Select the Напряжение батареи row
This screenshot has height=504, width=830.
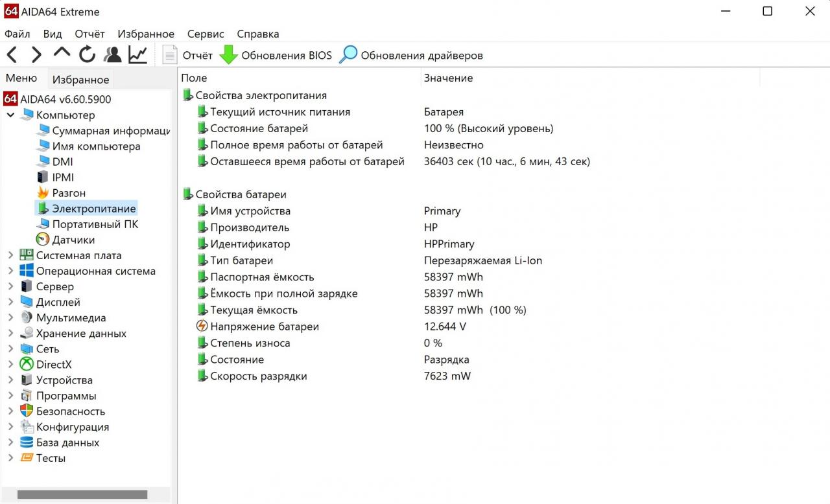pyautogui.click(x=264, y=326)
